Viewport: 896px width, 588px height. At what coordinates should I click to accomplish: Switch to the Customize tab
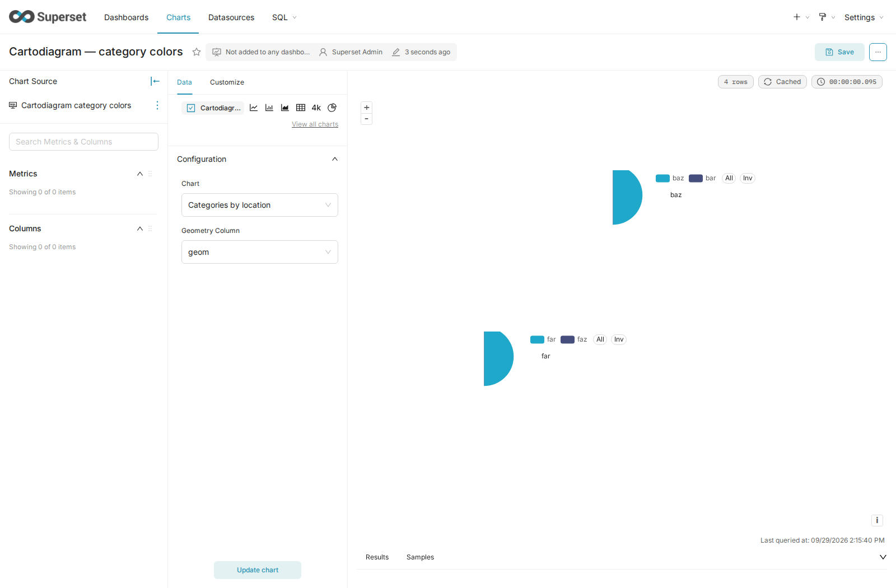click(x=227, y=82)
